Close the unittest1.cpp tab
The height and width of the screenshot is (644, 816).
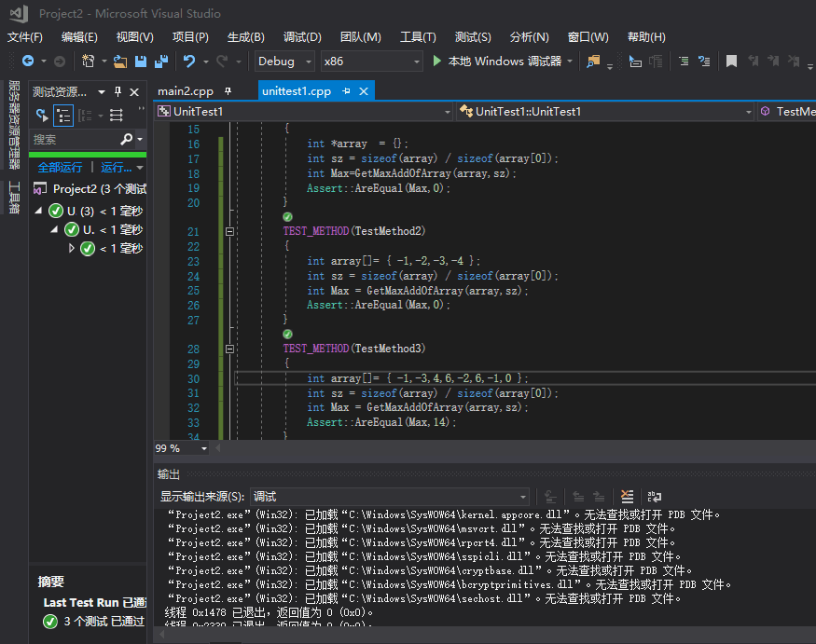(364, 91)
